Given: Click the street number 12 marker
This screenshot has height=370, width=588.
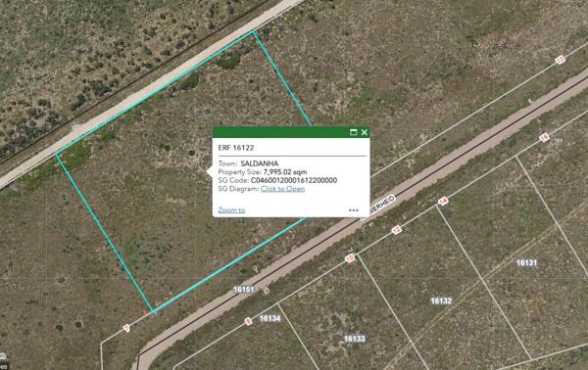Looking at the screenshot, I should (x=396, y=230).
